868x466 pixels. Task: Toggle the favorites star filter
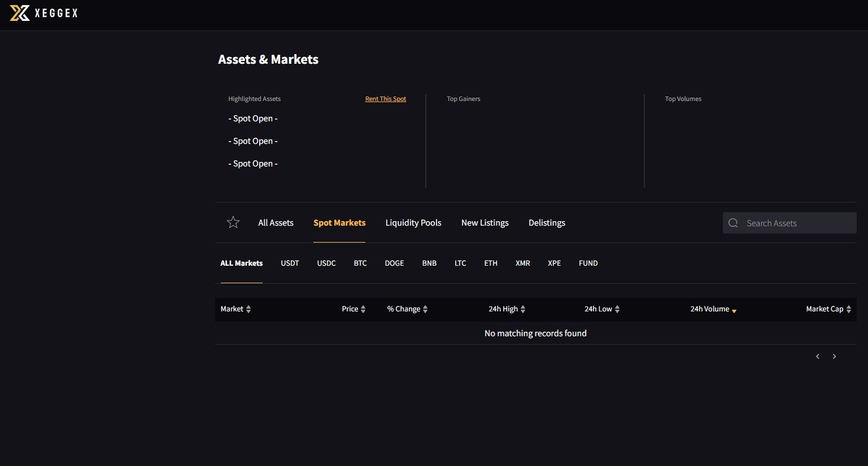[x=233, y=223]
